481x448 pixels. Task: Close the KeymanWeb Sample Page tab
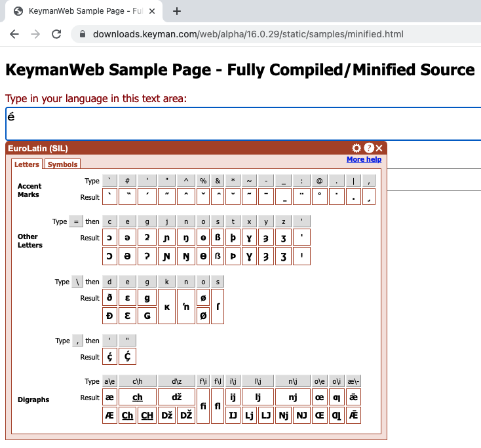click(152, 11)
